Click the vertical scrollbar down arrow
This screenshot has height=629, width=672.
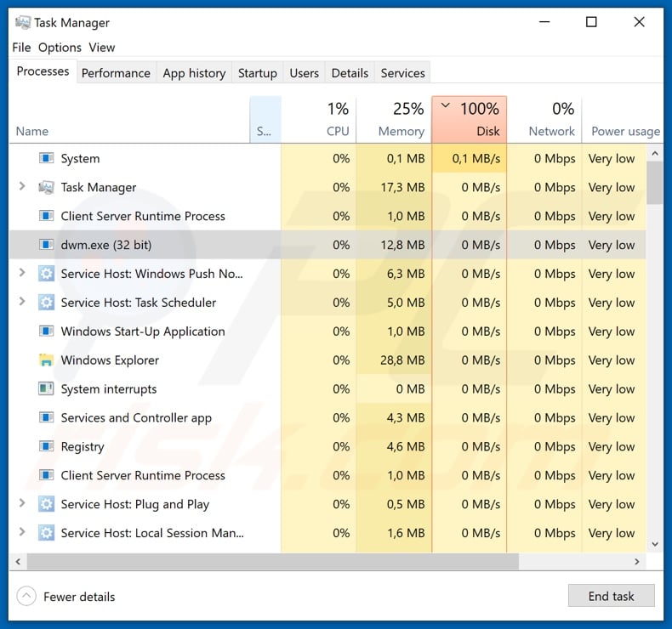point(655,544)
